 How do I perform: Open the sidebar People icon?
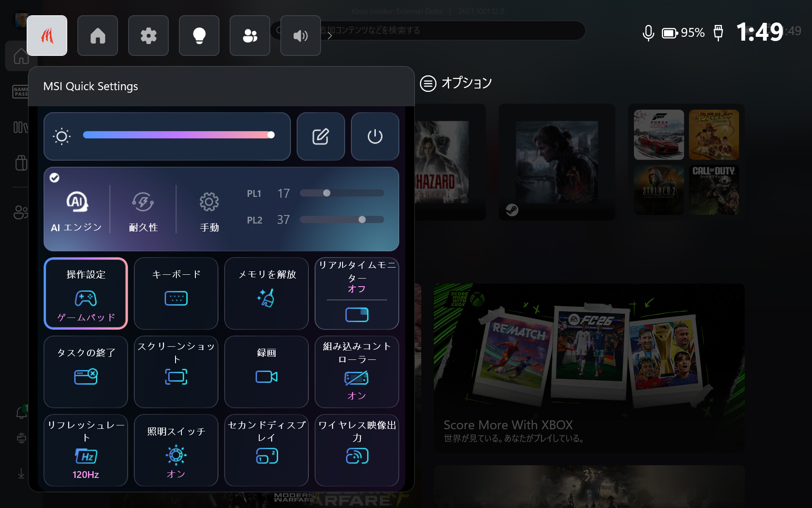[20, 212]
